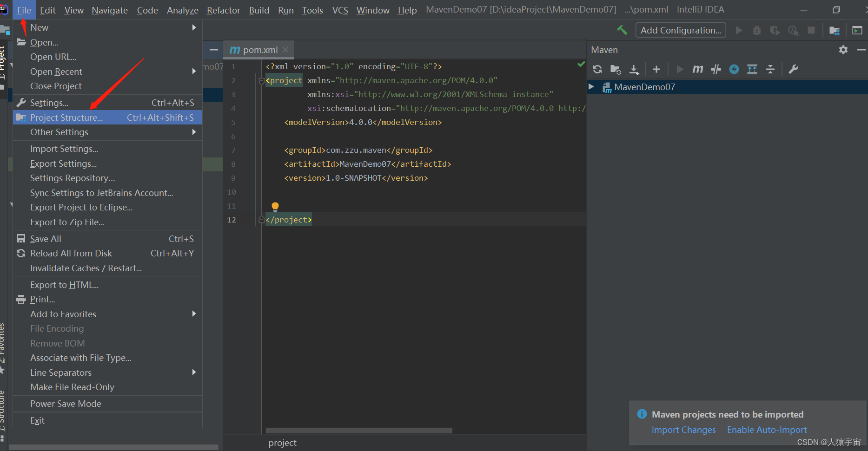The width and height of the screenshot is (868, 451).
Task: Reimport All Maven Projects refresh icon
Action: coord(597,69)
